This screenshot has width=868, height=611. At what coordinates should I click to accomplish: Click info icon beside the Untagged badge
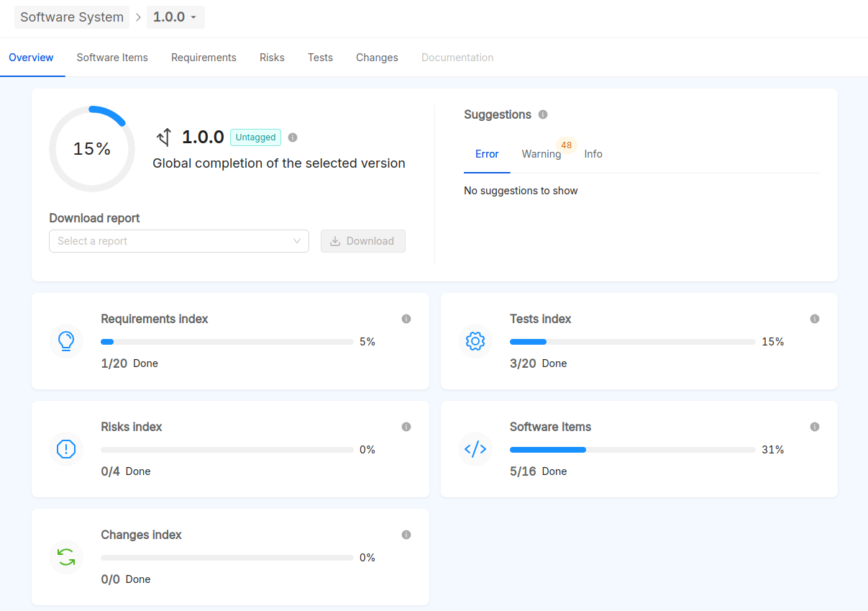(293, 137)
